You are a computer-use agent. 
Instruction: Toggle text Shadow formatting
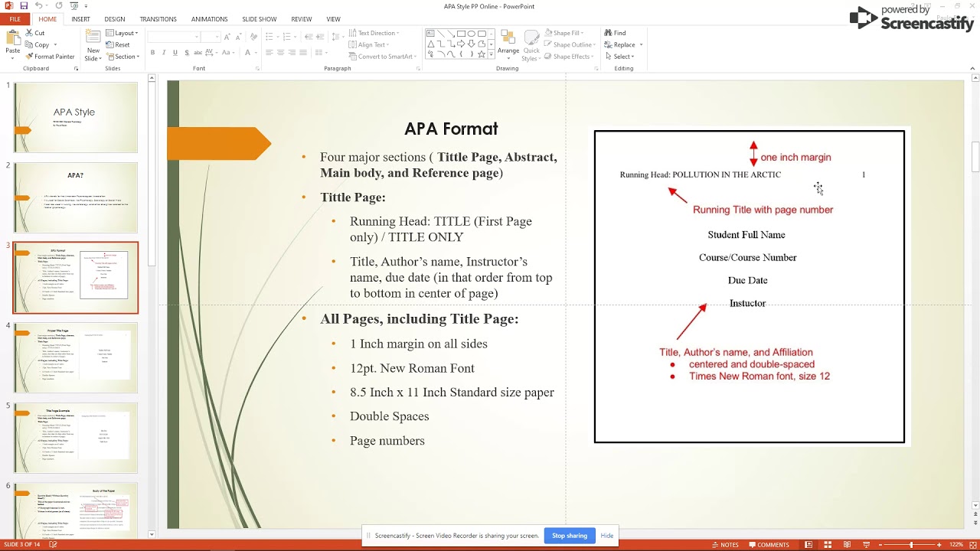tap(187, 52)
